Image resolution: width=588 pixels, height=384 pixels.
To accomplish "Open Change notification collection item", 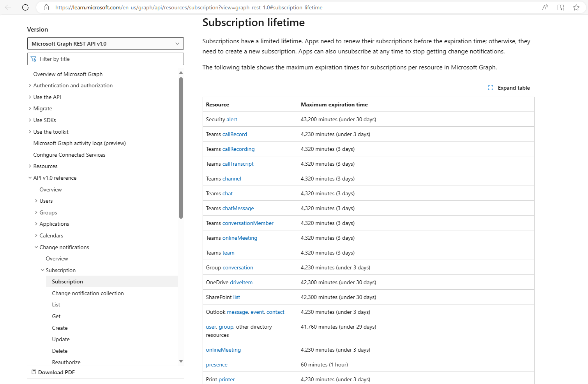I will [x=88, y=293].
